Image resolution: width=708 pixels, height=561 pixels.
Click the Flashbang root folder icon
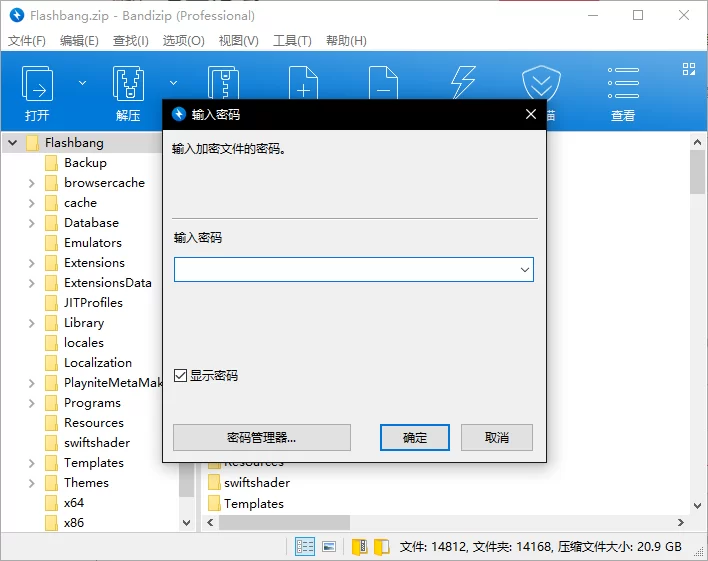click(33, 143)
